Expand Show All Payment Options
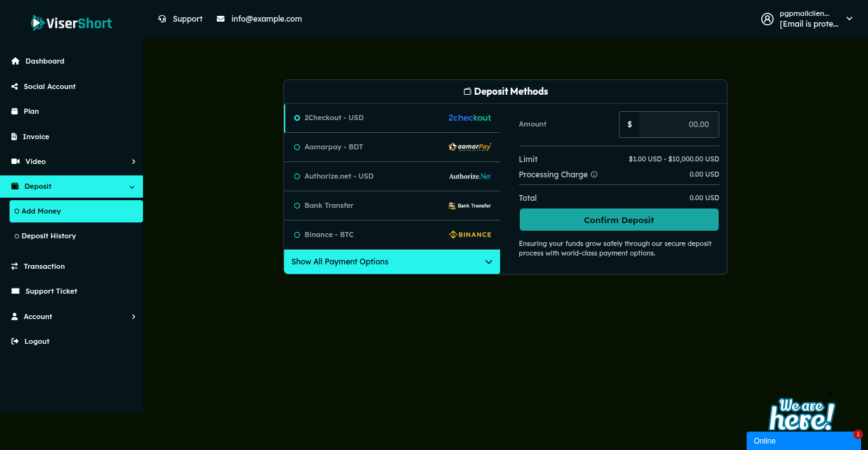868x450 pixels. click(391, 262)
